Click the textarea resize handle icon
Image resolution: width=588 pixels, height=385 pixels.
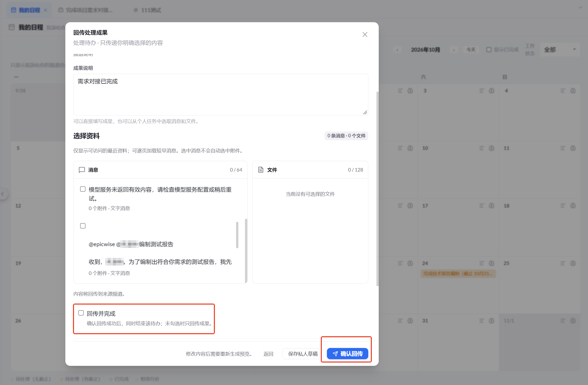point(365,112)
